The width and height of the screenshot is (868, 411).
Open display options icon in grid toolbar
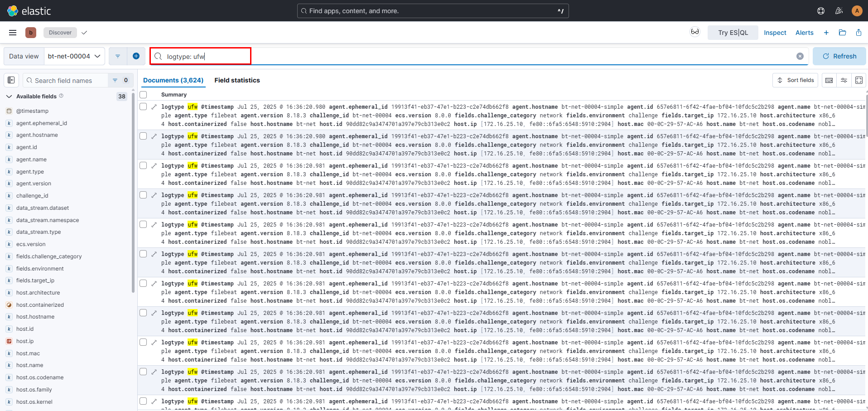point(844,80)
